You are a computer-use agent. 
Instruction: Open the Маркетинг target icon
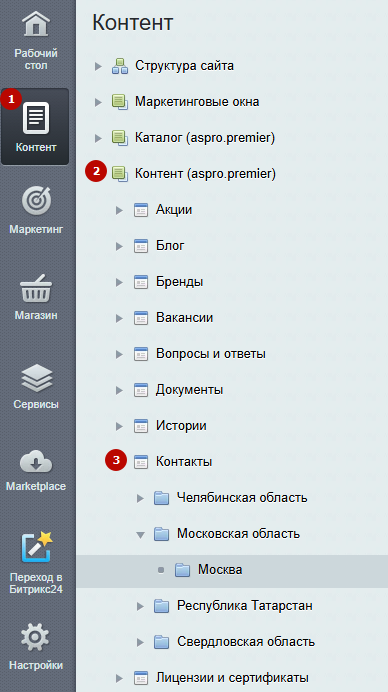[36, 201]
